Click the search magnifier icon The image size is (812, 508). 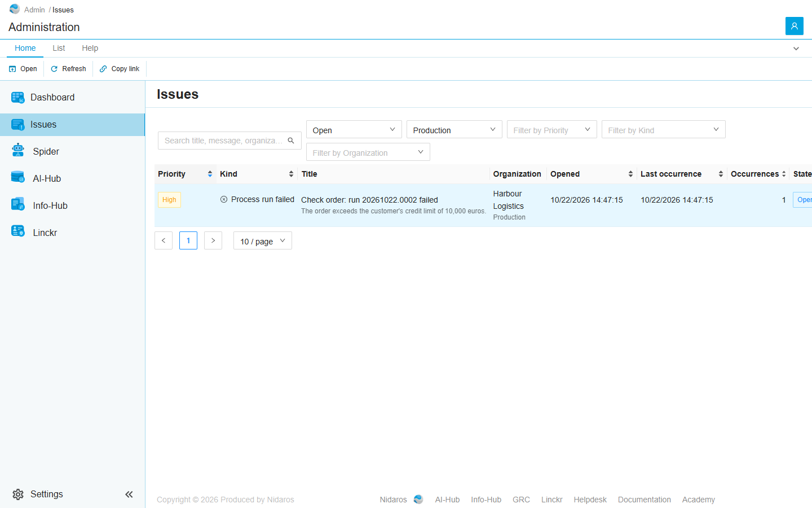[291, 141]
